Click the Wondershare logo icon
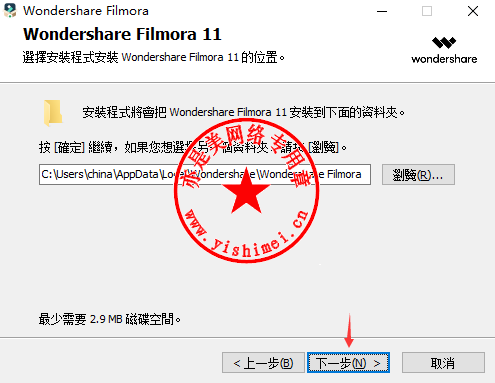 coord(444,43)
